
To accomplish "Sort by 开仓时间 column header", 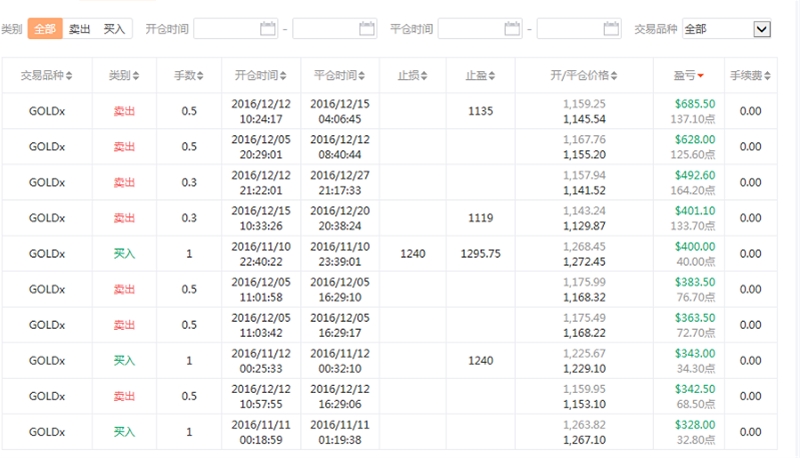I will click(x=261, y=75).
